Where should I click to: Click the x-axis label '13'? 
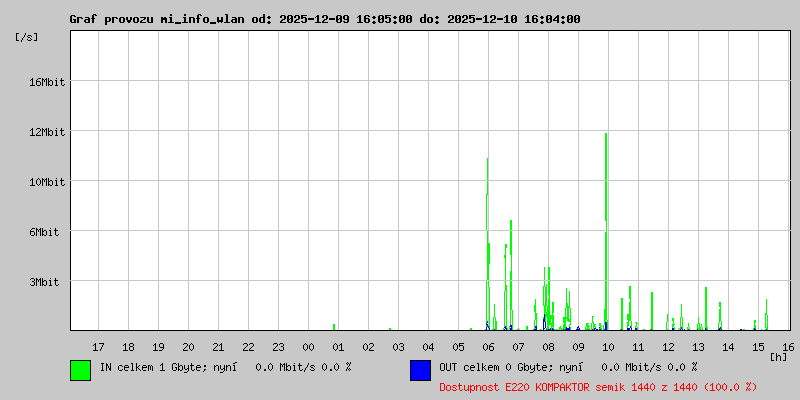point(698,347)
